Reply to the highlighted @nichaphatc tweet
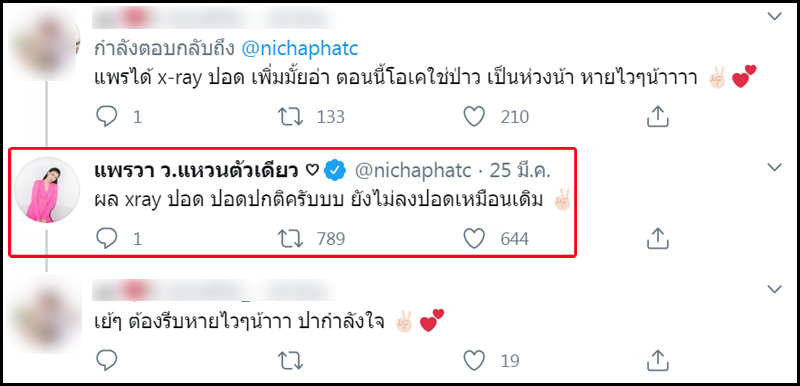This screenshot has height=386, width=800. point(107,239)
